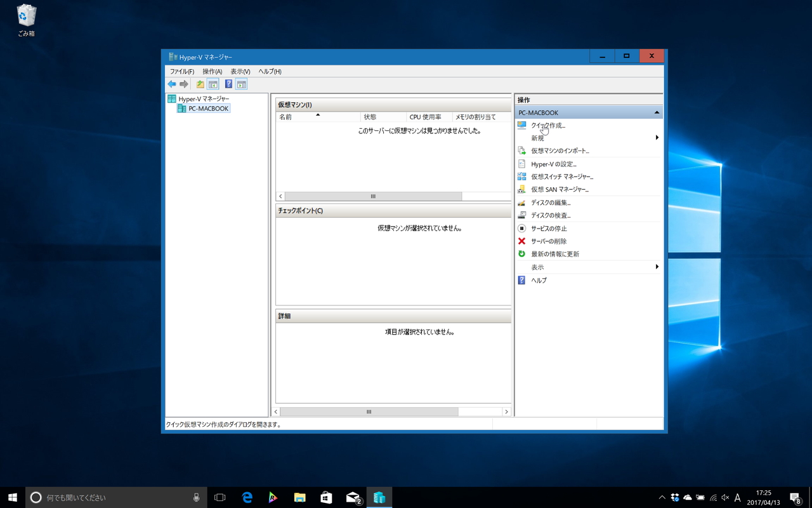This screenshot has width=812, height=508.
Task: Show hidden tray icons chevron
Action: click(x=662, y=498)
